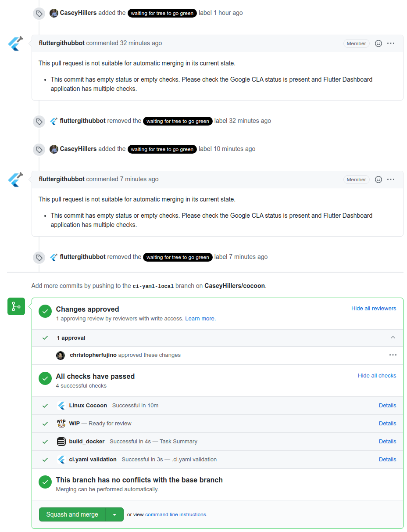Viewport: 407px width, 532px height.
Task: Click the build_docker check's app icon
Action: point(61,441)
